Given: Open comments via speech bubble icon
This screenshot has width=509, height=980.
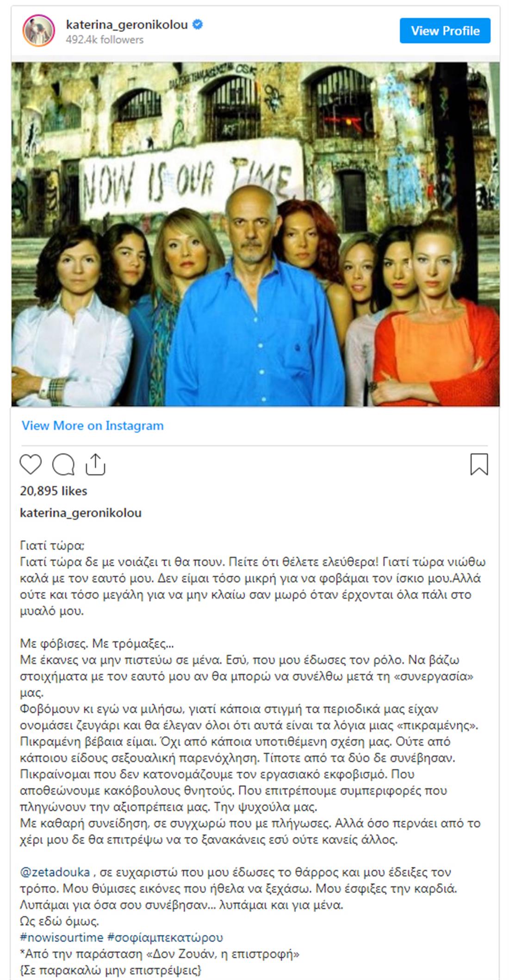Looking at the screenshot, I should point(63,464).
